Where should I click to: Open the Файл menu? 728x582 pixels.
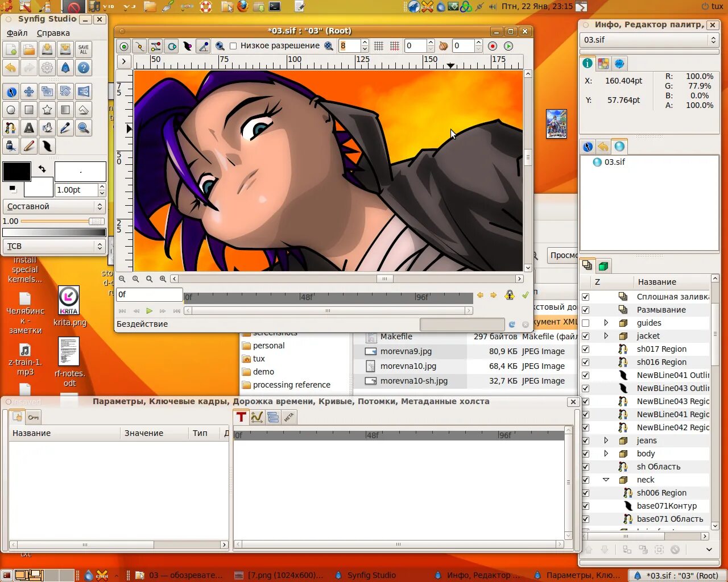pyautogui.click(x=17, y=33)
